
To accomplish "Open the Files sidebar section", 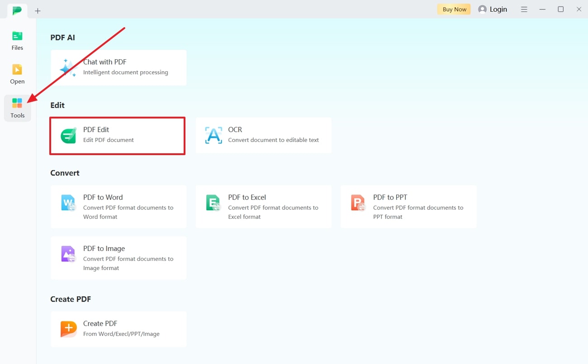I will coord(17,41).
